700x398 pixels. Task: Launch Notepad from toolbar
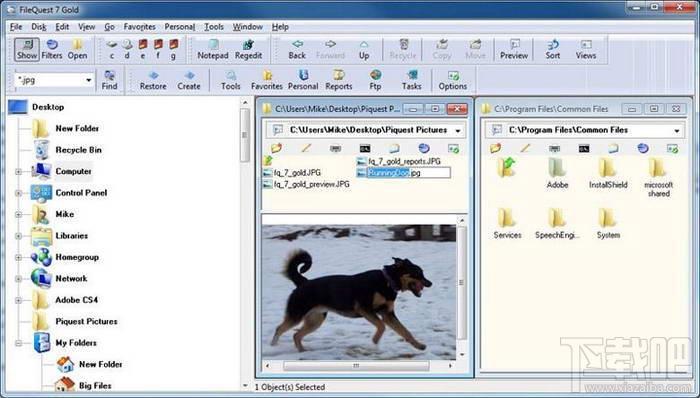(x=213, y=49)
